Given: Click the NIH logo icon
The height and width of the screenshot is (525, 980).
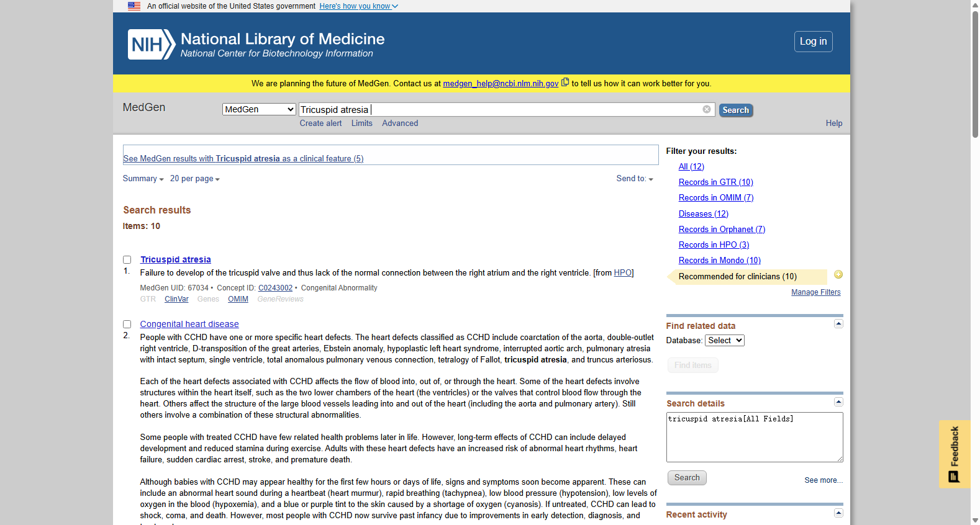Looking at the screenshot, I should click(x=152, y=45).
